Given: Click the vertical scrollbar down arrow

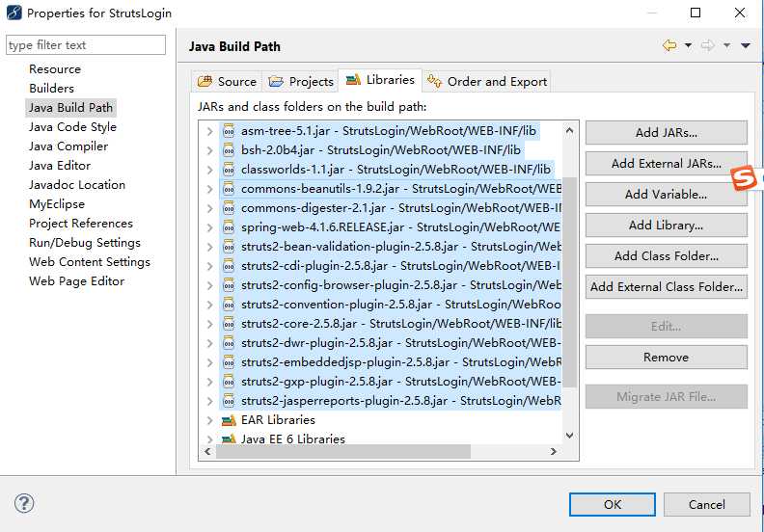Looking at the screenshot, I should [x=569, y=435].
